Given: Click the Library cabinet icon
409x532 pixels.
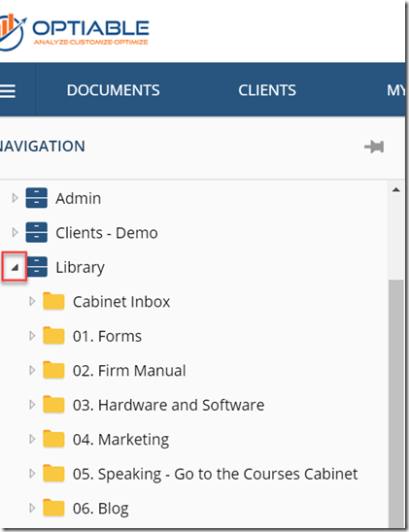Looking at the screenshot, I should pos(37,267).
